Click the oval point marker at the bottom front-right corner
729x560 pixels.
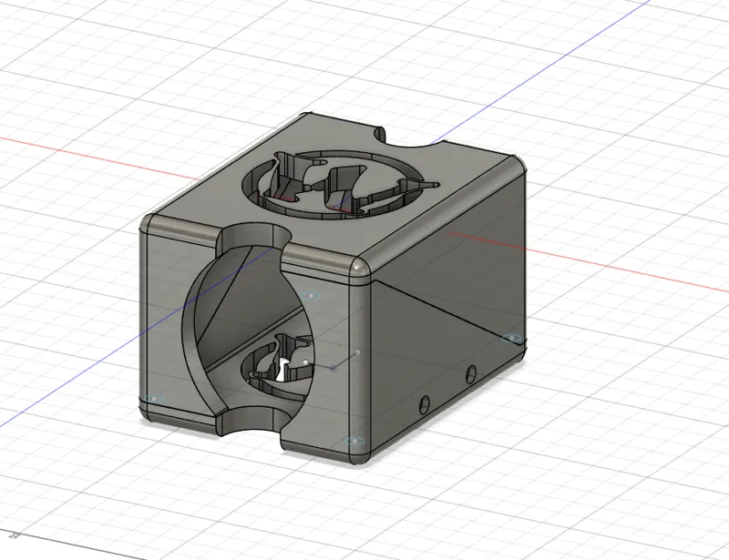(x=354, y=441)
